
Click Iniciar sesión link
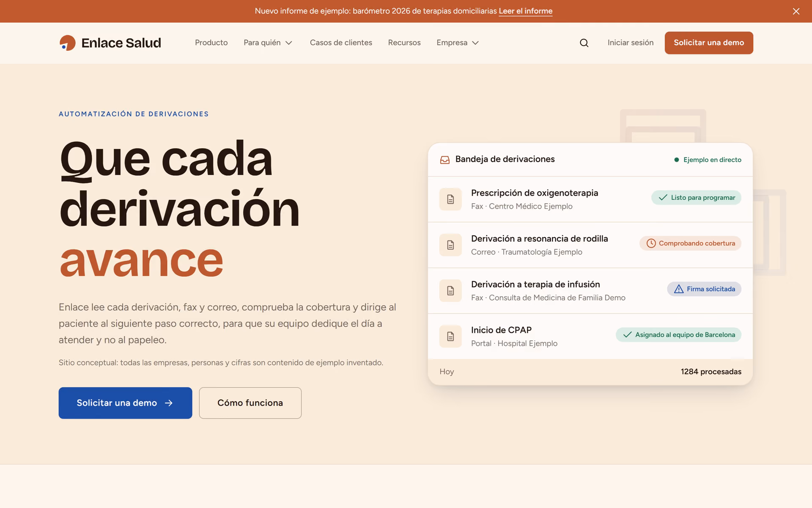(x=631, y=43)
